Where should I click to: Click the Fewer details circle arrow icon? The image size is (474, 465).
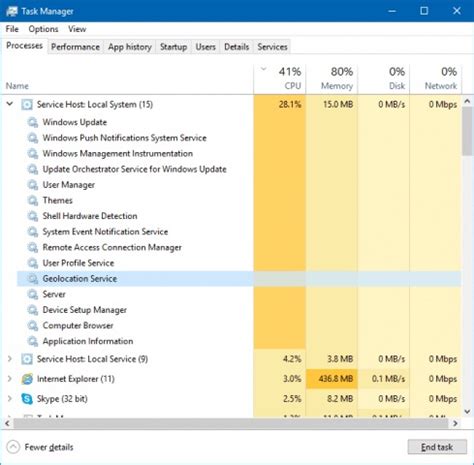point(13,447)
